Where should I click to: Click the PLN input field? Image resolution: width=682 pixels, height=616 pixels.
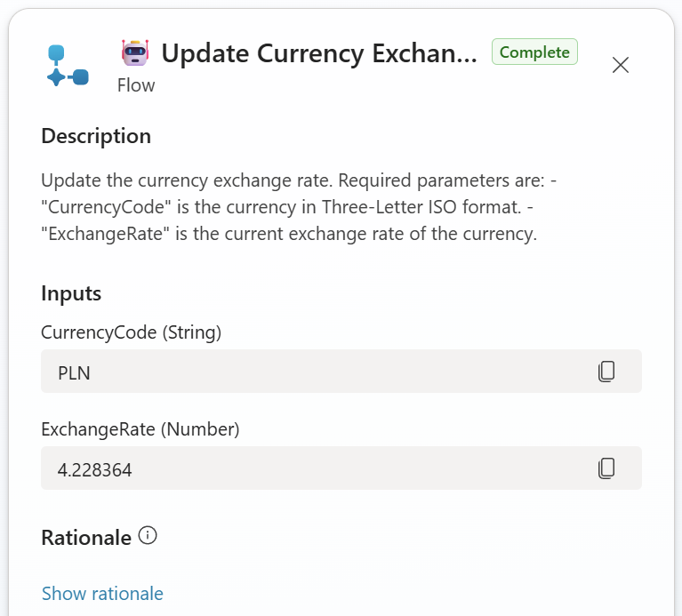311,372
